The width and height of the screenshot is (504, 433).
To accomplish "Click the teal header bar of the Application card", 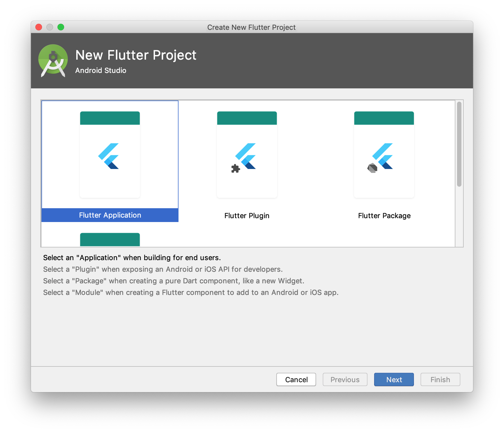I will pyautogui.click(x=110, y=118).
